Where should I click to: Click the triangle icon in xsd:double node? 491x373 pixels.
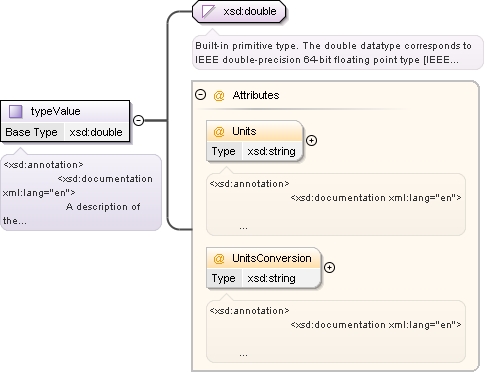tap(208, 11)
